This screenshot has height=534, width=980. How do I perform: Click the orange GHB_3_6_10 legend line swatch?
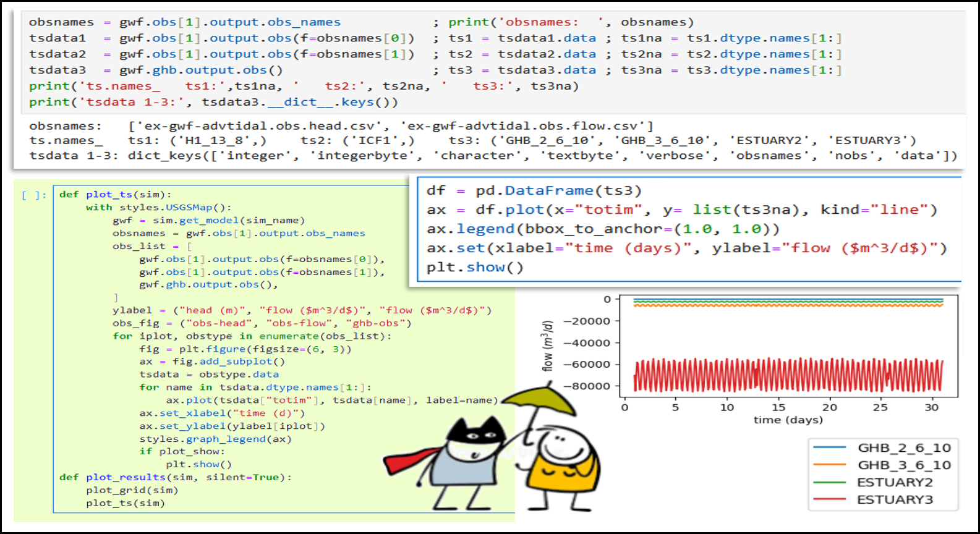click(830, 465)
